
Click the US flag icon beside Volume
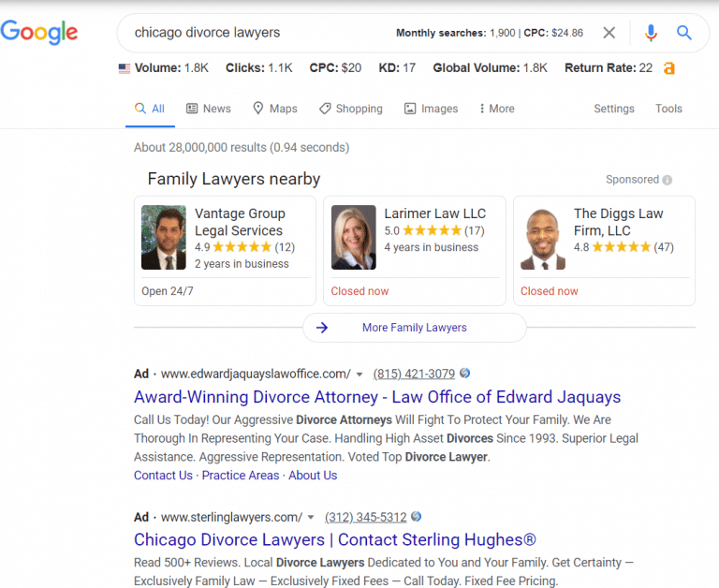point(125,68)
